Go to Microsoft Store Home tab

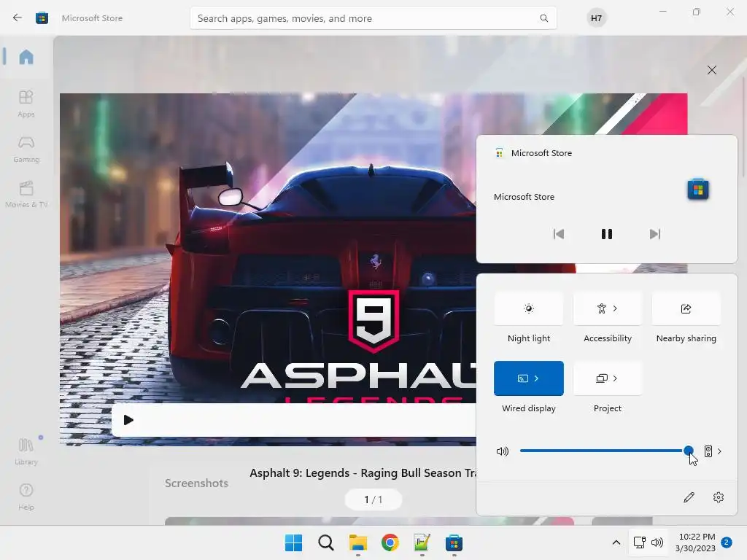click(x=26, y=57)
